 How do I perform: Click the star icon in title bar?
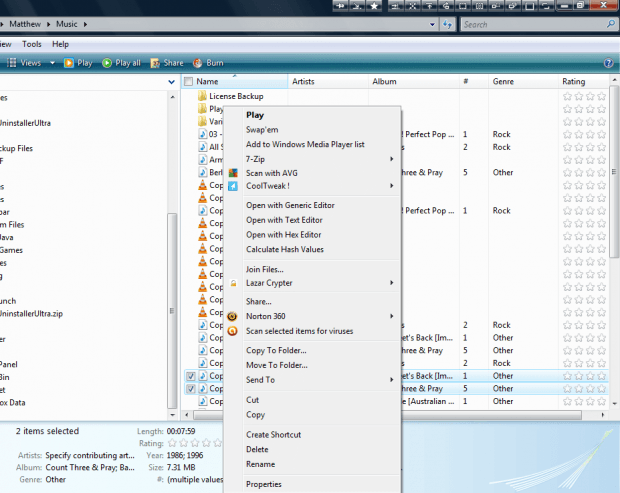tap(374, 6)
